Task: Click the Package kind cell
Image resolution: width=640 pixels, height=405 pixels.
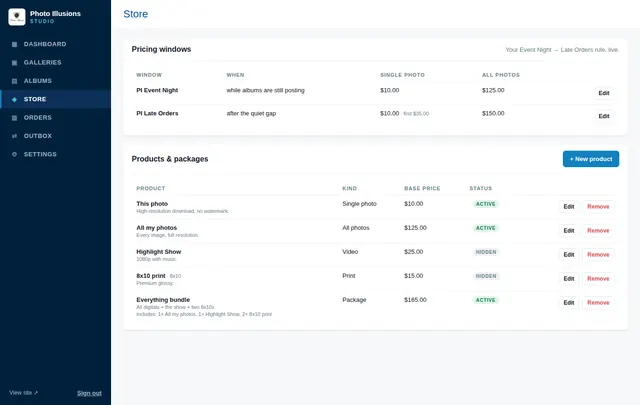Action: click(354, 300)
